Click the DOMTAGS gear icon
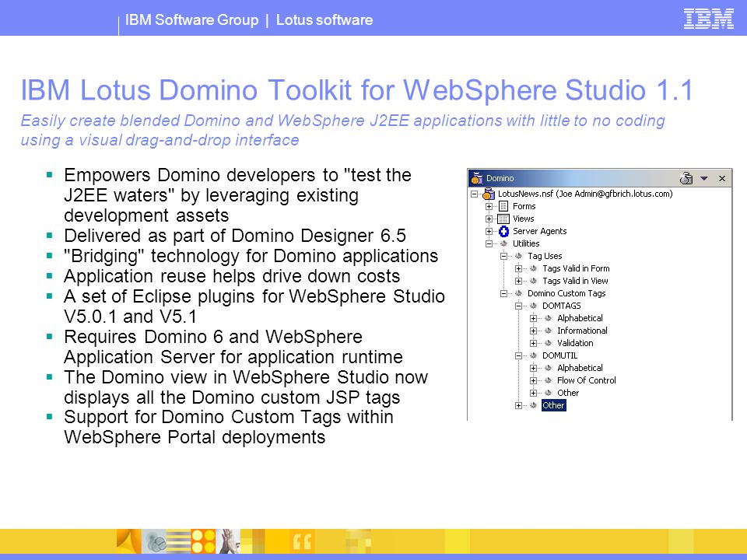The image size is (747, 560). click(533, 305)
